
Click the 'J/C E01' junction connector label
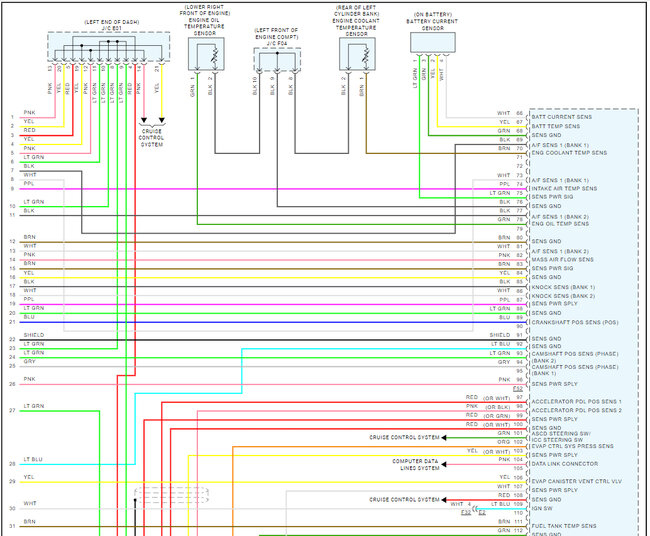(x=112, y=29)
